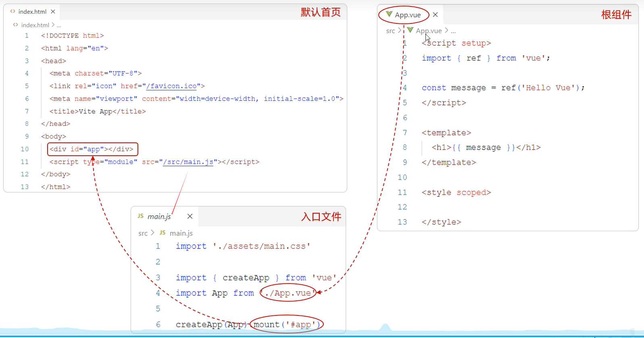The height and width of the screenshot is (338, 644).
Task: Click the Vue logo icon in App.vue tab
Action: pos(389,15)
